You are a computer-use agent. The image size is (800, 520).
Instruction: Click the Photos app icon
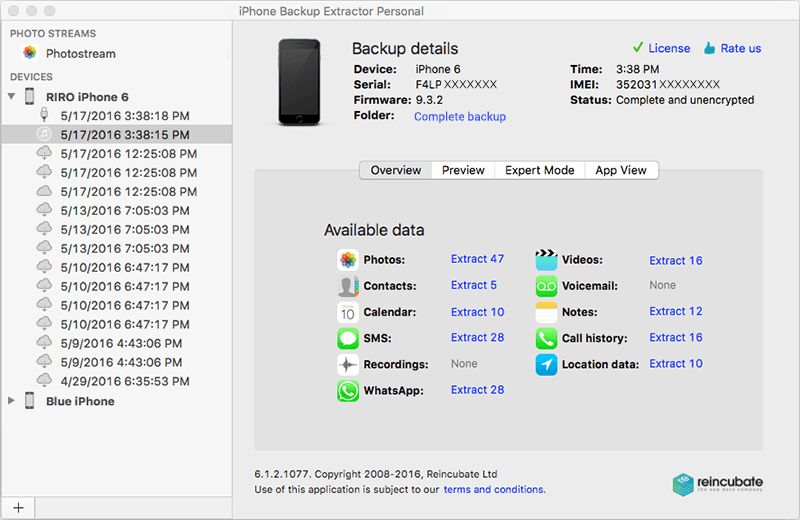click(x=348, y=260)
